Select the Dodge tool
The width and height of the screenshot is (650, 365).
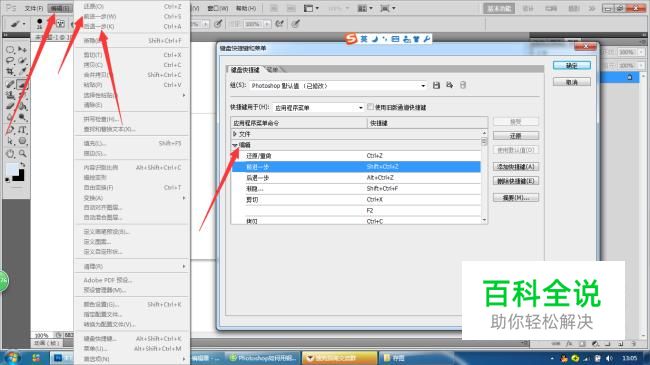tap(22, 118)
